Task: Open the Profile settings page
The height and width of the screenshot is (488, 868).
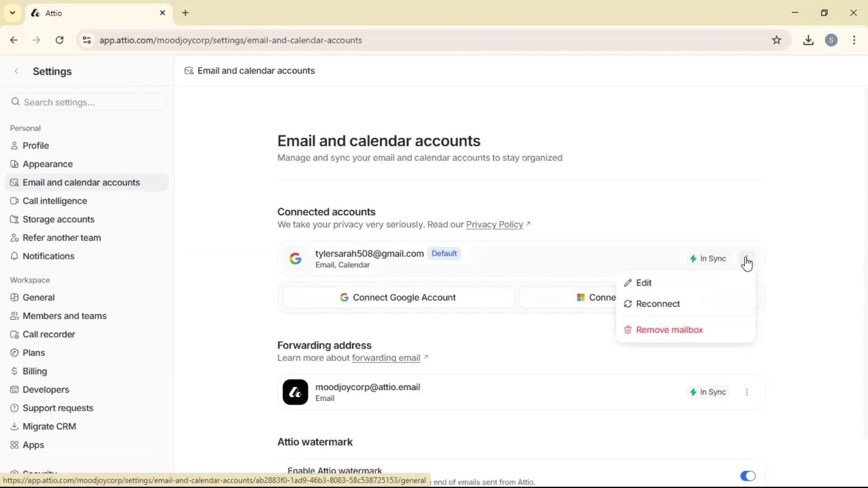Action: (87, 145)
